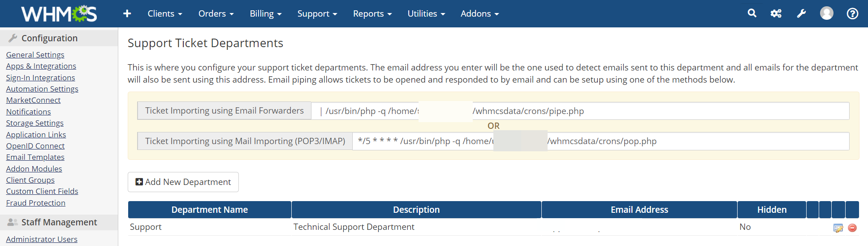Open the Support menu in navbar
The image size is (868, 246).
[317, 13]
